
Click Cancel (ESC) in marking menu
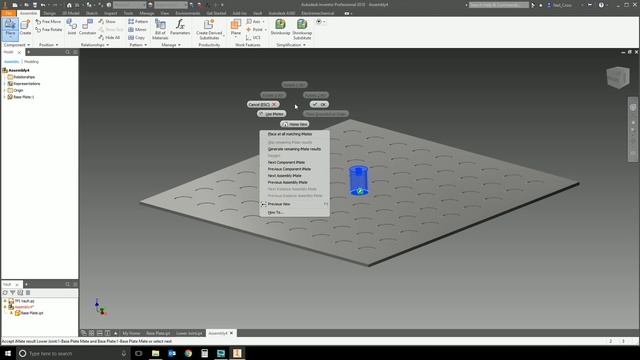point(263,104)
